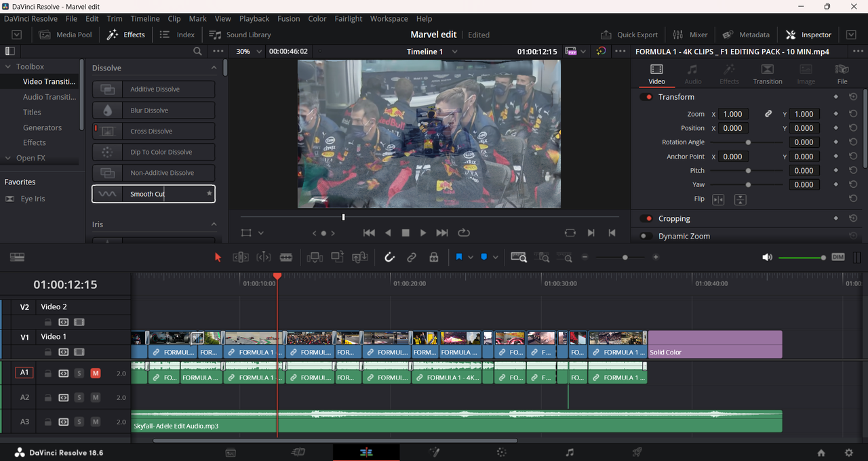Toggle timeline Snapping magnet icon
Screen dimensions: 868x461
click(x=389, y=258)
